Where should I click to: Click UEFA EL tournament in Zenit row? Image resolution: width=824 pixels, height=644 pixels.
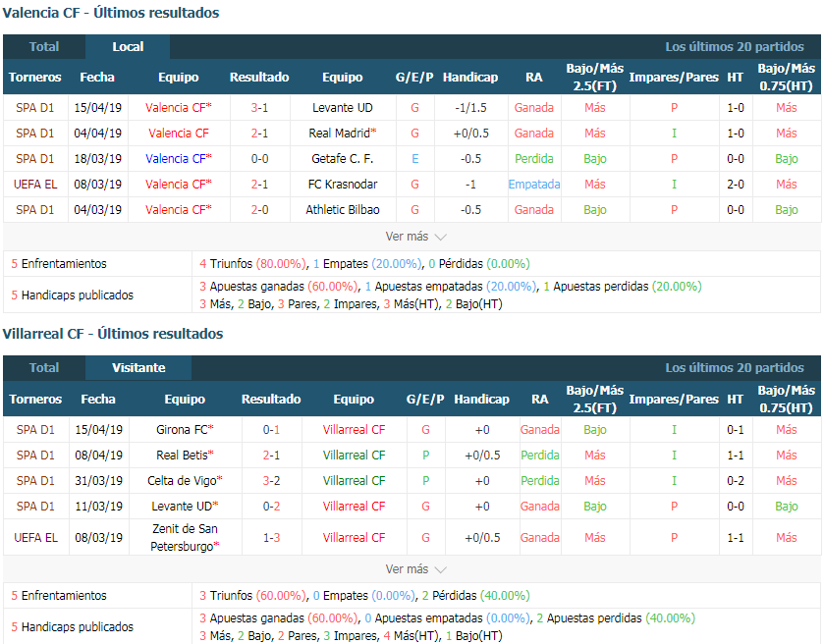(35, 537)
